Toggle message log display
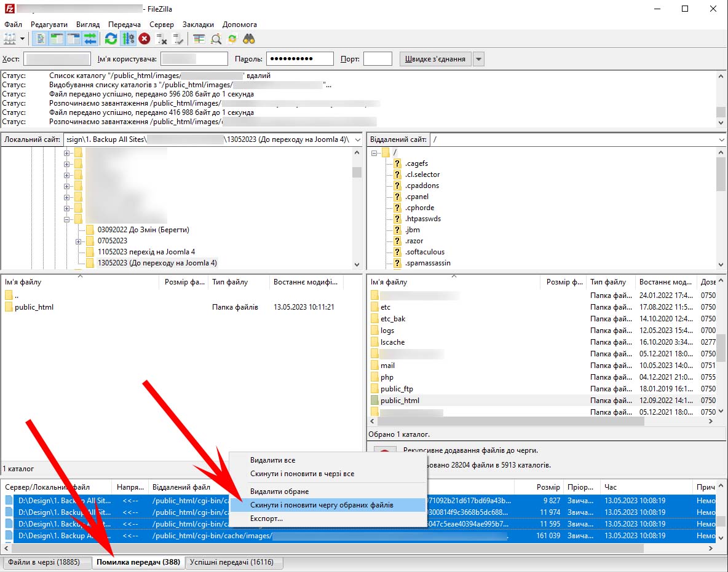 tap(41, 39)
